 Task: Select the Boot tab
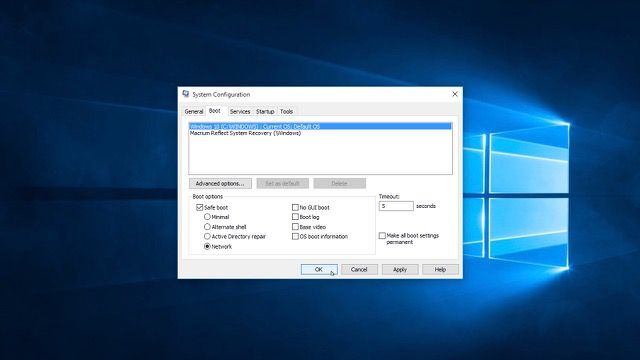pyautogui.click(x=215, y=111)
